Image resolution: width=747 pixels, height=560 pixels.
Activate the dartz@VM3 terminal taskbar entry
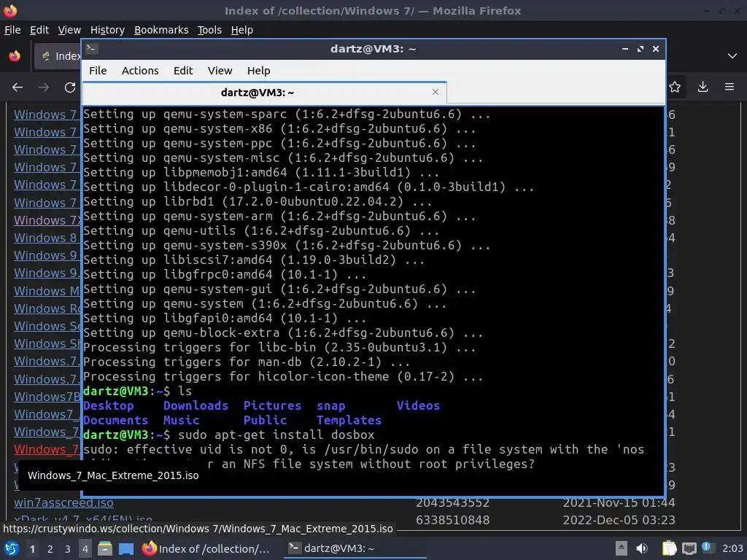tap(355, 548)
